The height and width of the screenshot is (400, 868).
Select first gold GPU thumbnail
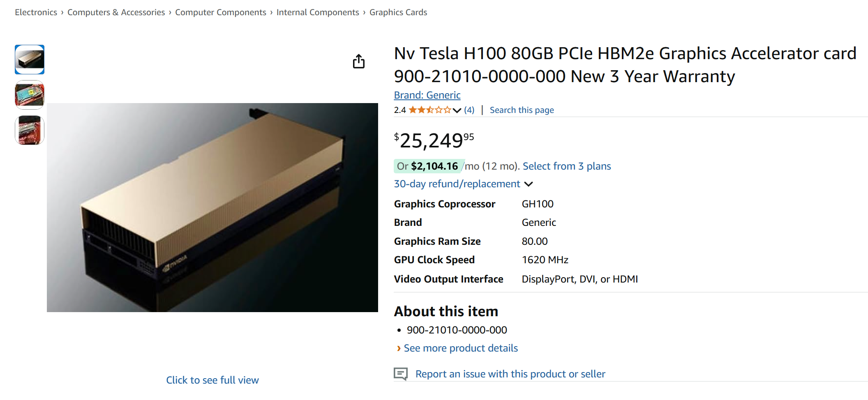coord(30,60)
